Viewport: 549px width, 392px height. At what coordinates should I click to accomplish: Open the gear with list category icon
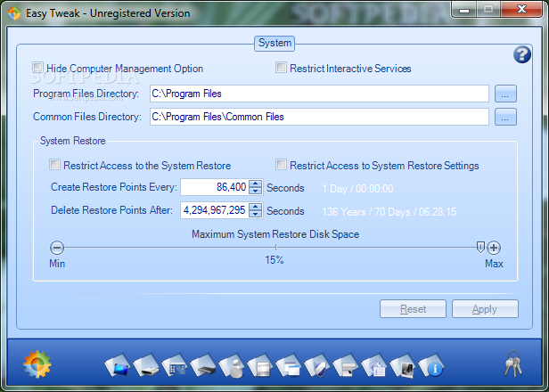374,366
